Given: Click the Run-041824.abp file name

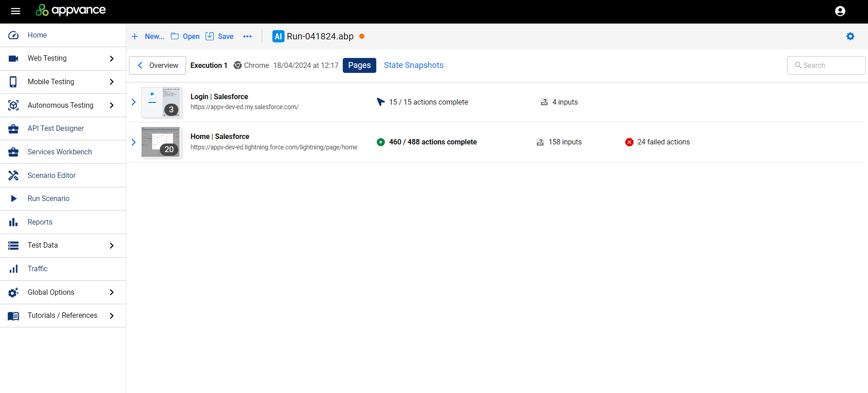Looking at the screenshot, I should pos(320,37).
